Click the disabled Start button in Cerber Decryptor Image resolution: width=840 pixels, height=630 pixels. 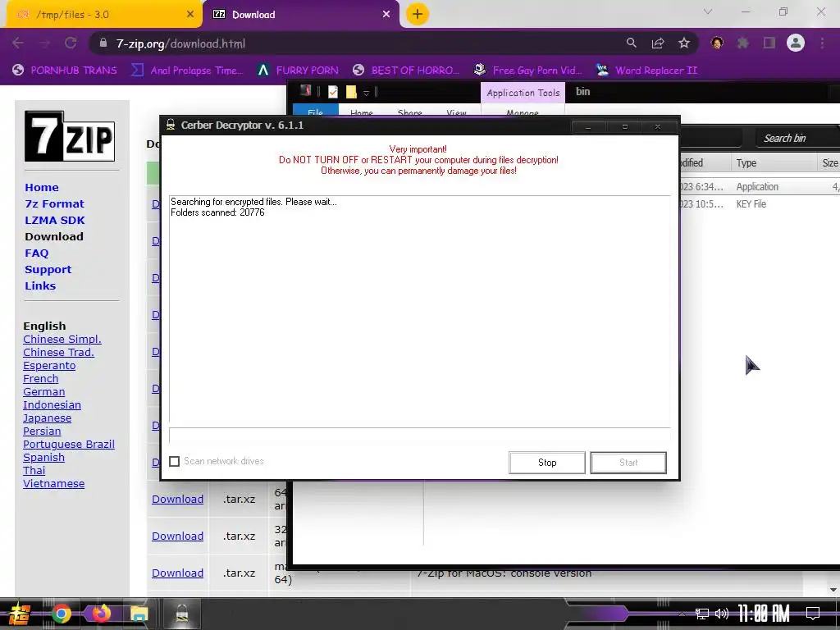point(628,463)
